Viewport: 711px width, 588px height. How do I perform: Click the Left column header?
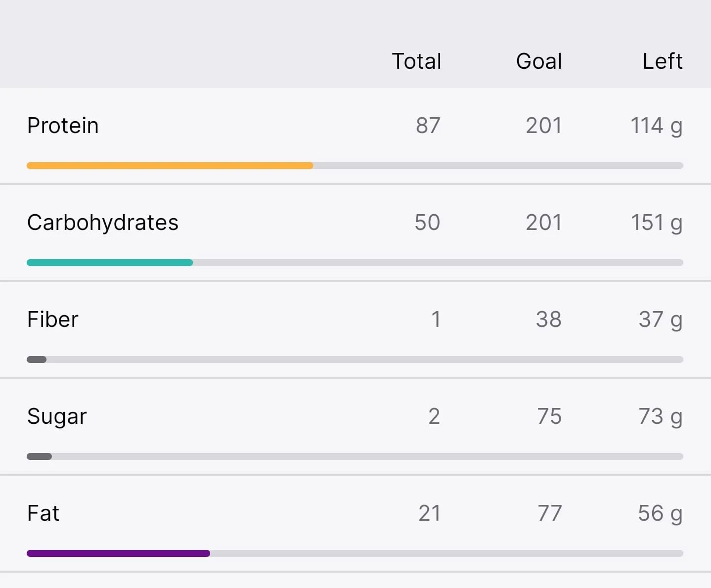663,61
